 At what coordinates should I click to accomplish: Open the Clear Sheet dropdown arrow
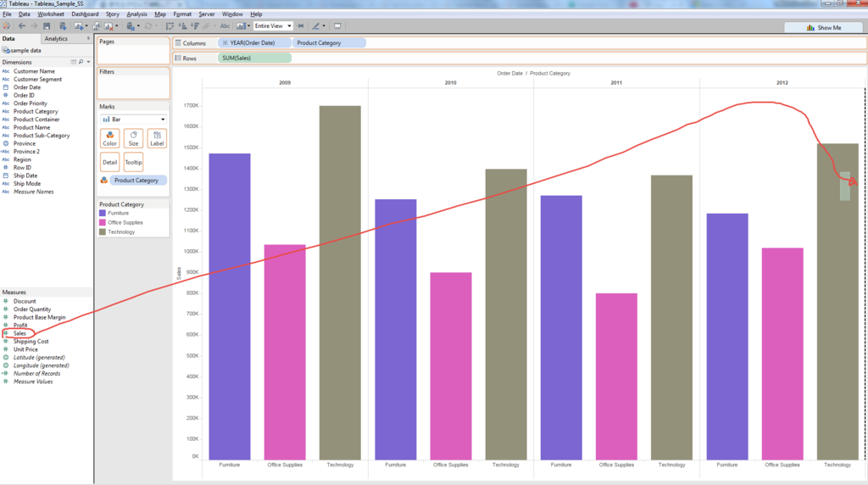[x=117, y=26]
